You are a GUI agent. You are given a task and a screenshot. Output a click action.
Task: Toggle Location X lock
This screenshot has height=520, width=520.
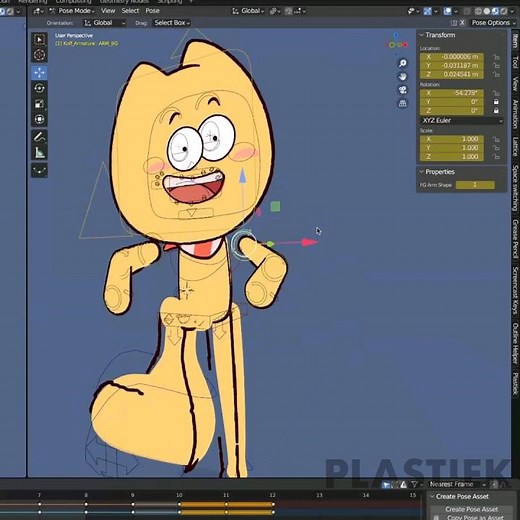[x=496, y=57]
